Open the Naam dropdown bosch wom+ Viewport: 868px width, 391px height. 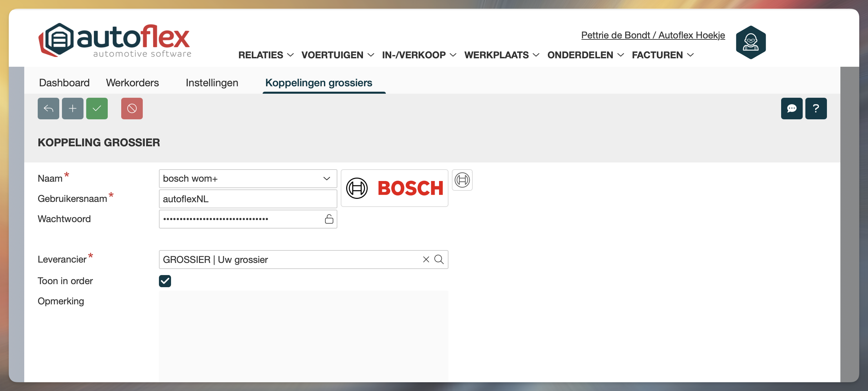click(248, 178)
